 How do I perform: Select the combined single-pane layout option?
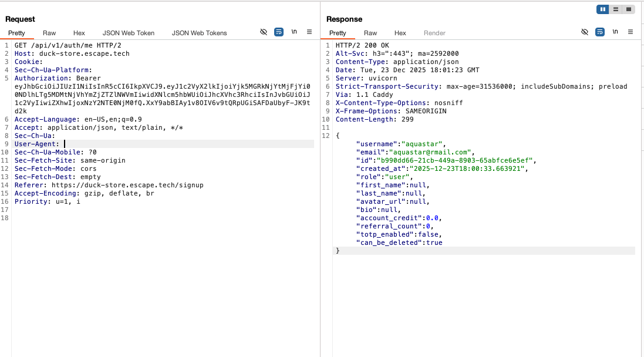coord(629,9)
